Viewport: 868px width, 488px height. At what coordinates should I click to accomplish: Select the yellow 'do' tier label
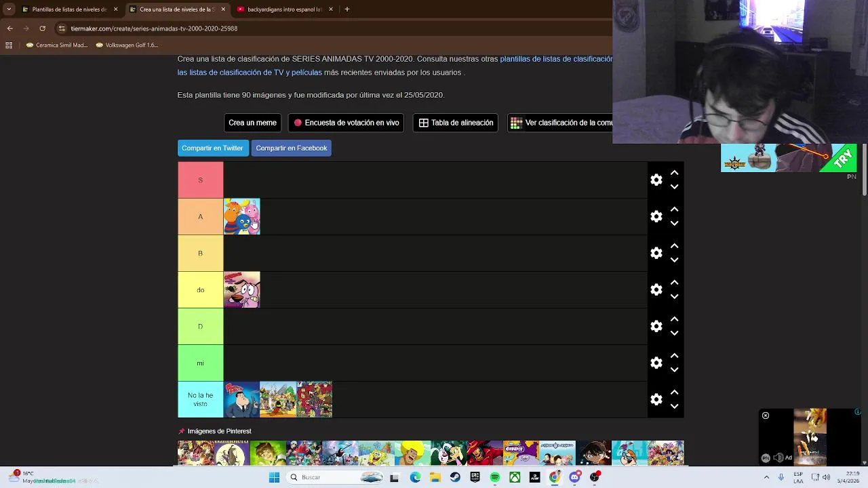click(x=200, y=289)
